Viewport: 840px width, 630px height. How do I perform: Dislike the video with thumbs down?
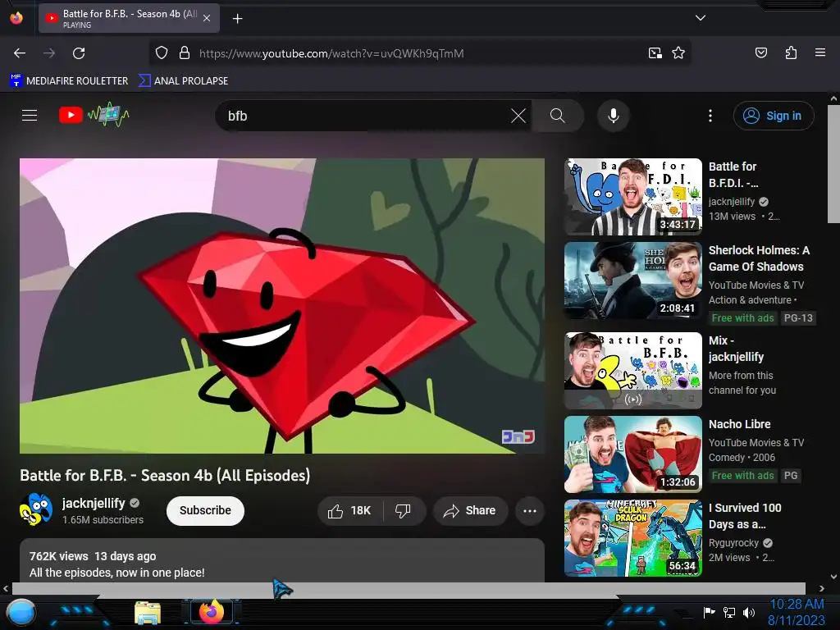pyautogui.click(x=403, y=511)
